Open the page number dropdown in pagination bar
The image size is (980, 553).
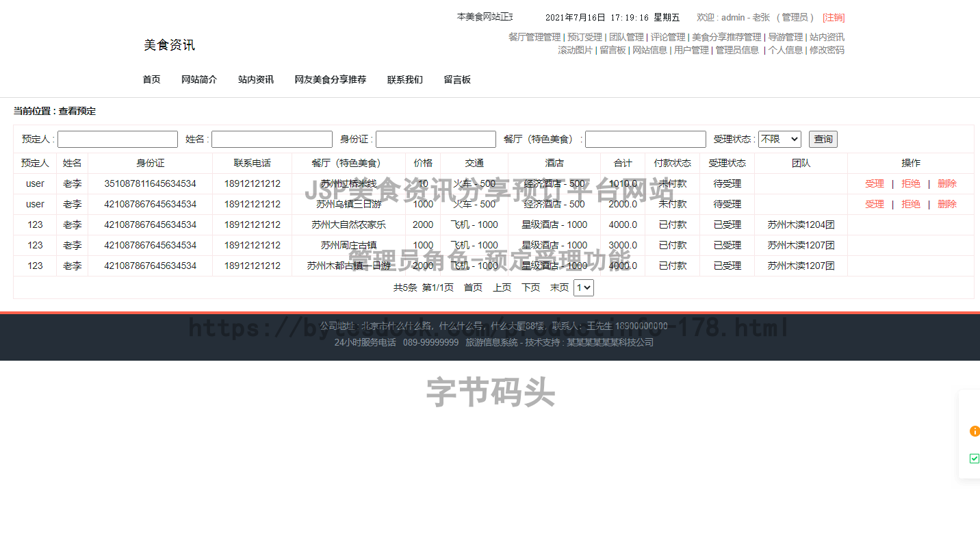583,287
